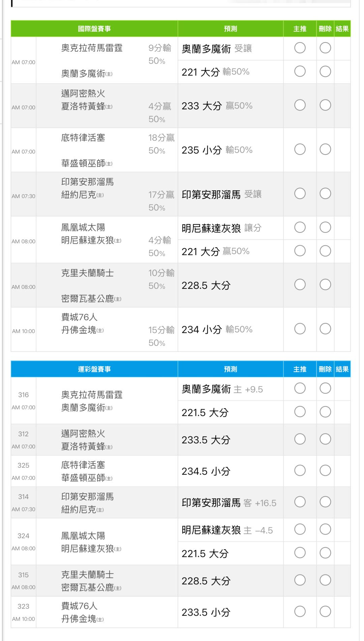Select 刪除 for 235 小分 輸50%

[x=325, y=149]
